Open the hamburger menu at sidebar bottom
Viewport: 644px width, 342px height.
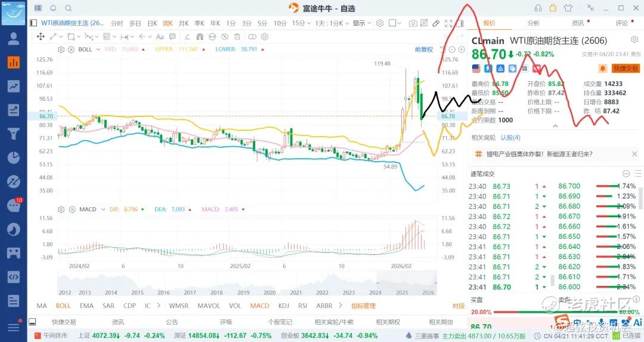tap(14, 327)
